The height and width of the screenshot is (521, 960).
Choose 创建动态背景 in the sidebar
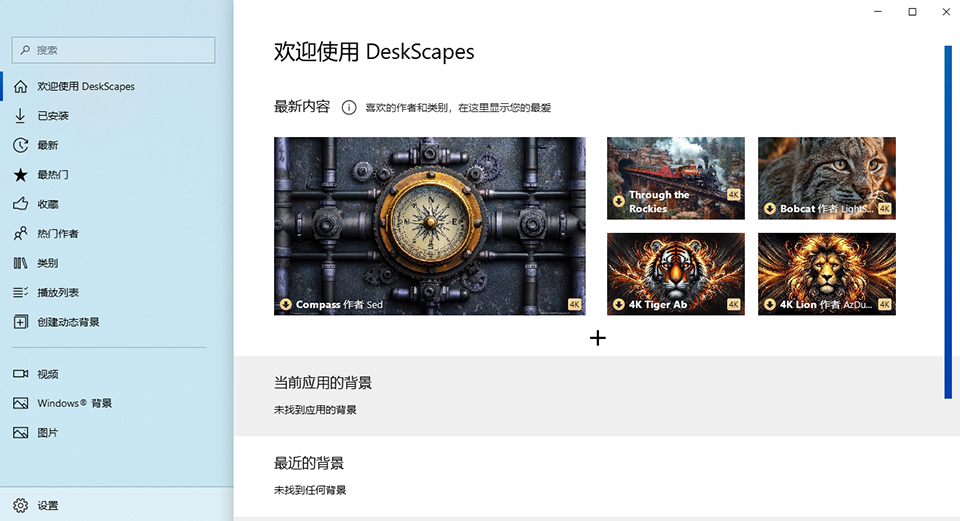click(116, 321)
